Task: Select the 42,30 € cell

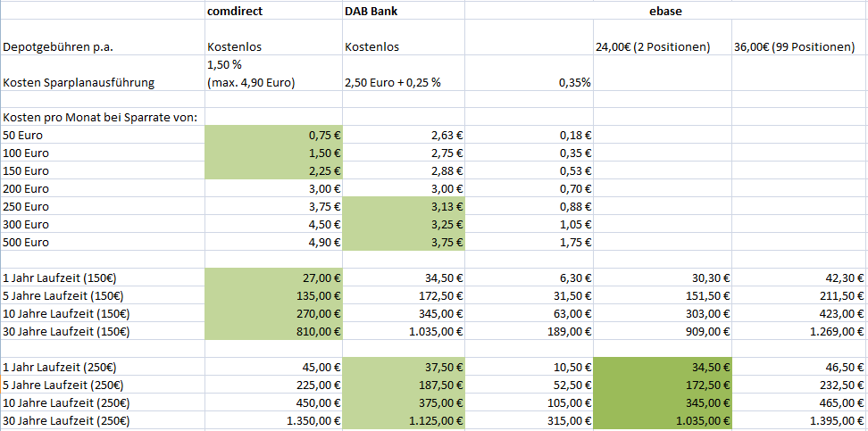Action: 799,278
